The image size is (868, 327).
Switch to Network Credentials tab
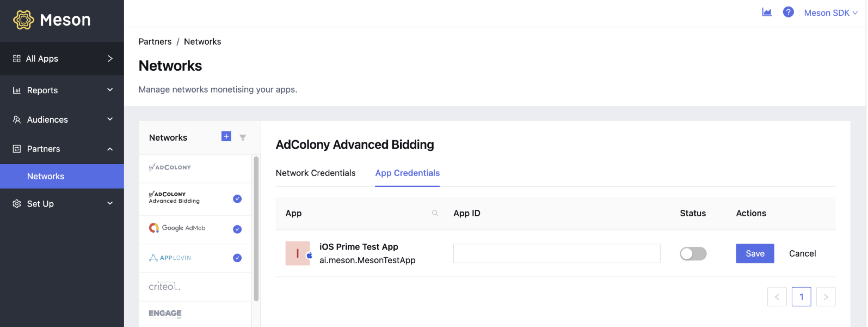point(315,173)
